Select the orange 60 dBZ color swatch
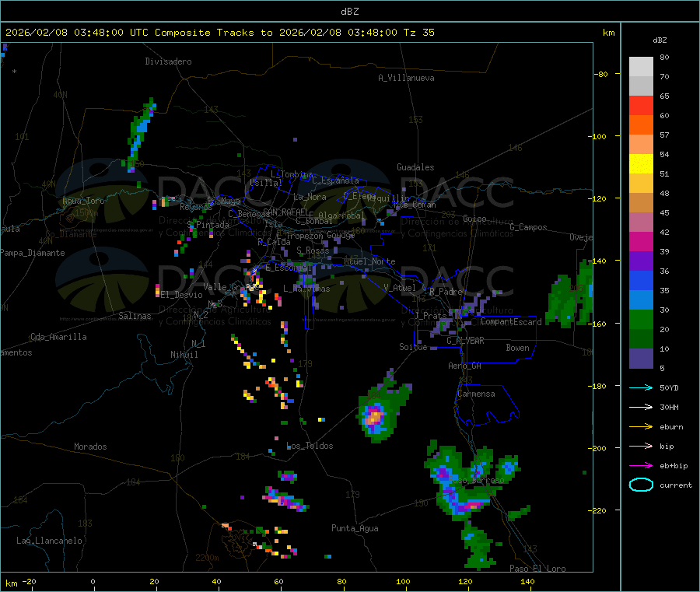700x592 pixels. [641, 124]
